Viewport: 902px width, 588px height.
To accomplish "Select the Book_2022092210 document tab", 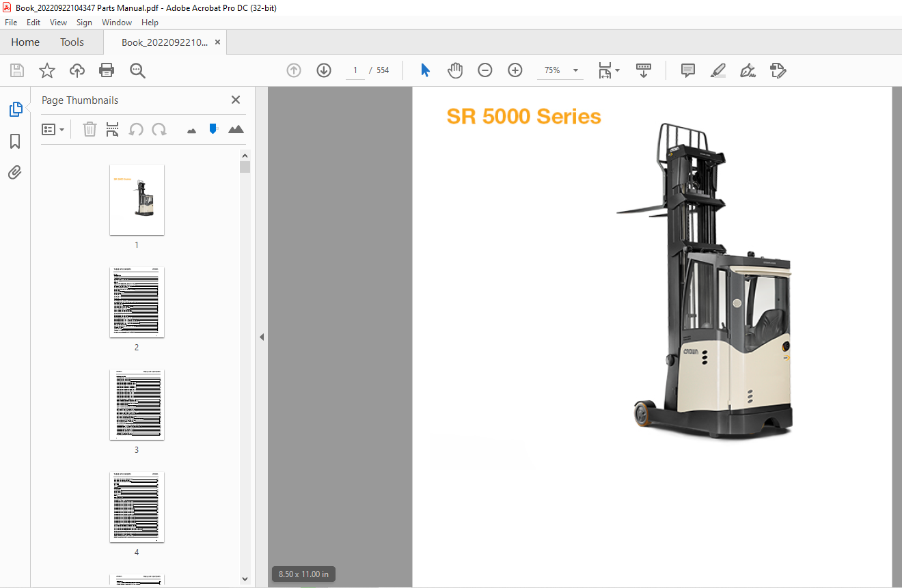I will [164, 42].
